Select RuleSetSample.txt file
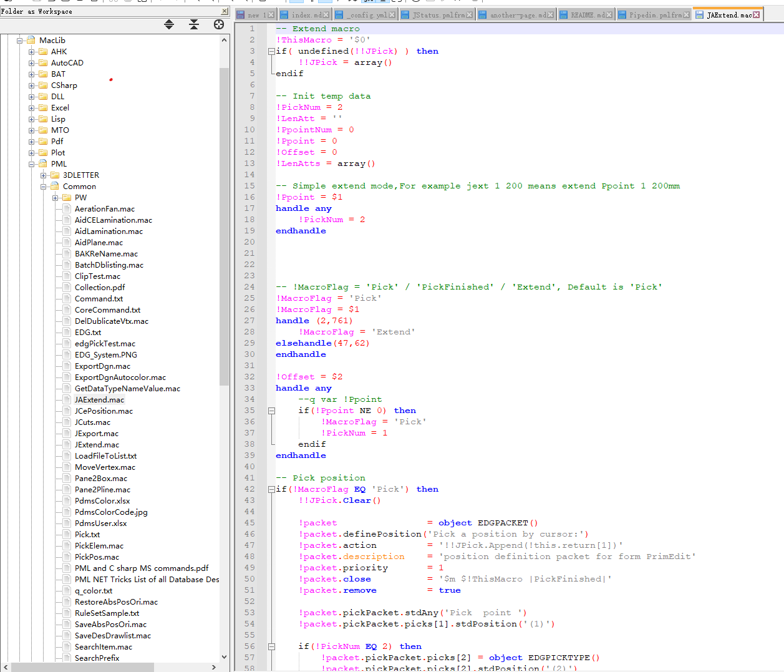Viewport: 784px width, 672px height. tap(107, 613)
